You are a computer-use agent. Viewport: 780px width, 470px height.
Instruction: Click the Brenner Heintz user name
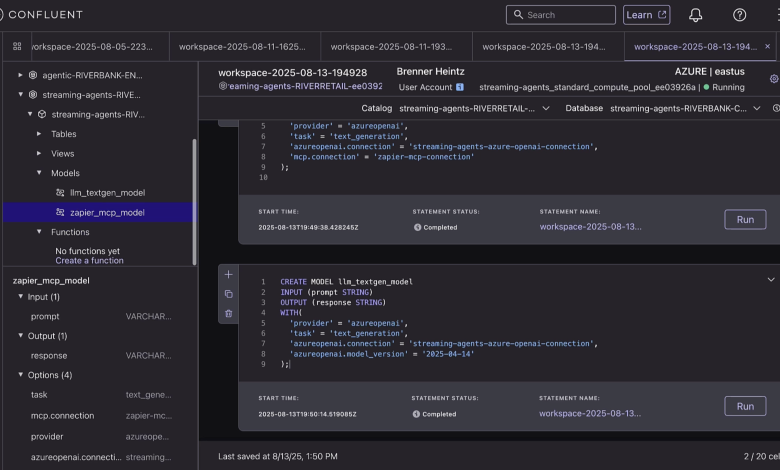point(430,72)
